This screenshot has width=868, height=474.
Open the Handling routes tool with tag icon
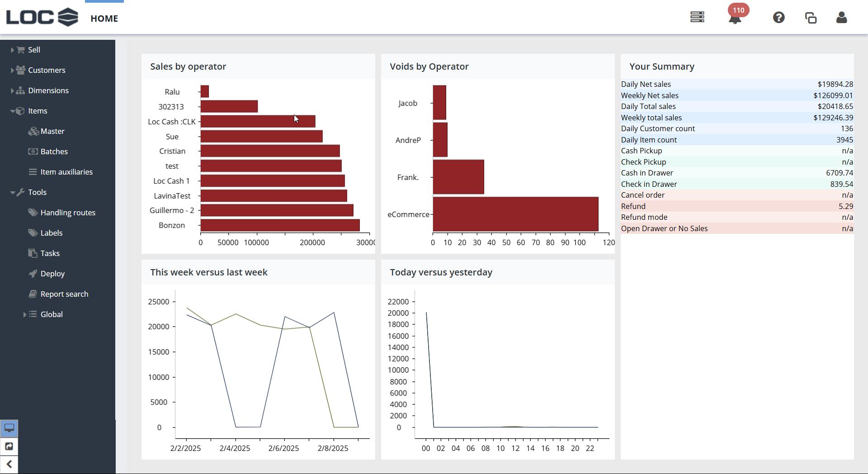tap(68, 212)
